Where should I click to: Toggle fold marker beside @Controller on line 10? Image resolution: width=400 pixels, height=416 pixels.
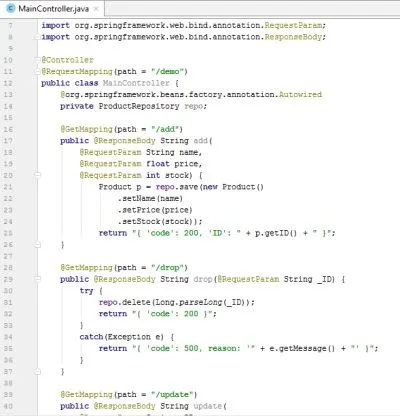pyautogui.click(x=37, y=60)
